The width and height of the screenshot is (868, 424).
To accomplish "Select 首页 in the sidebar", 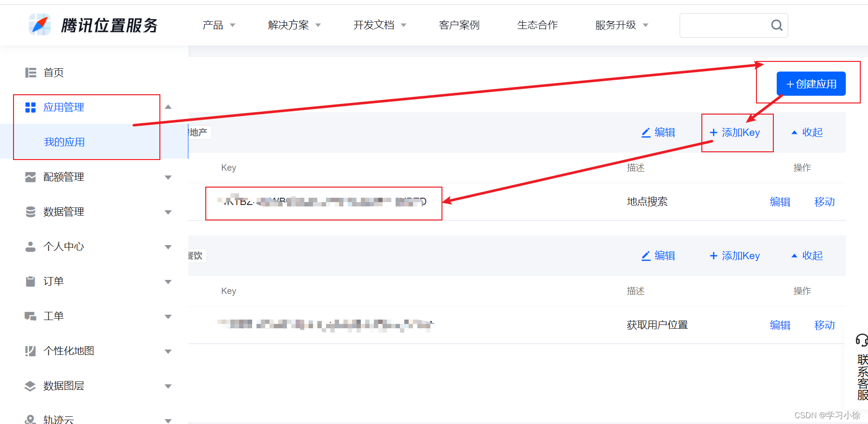I will tap(54, 73).
